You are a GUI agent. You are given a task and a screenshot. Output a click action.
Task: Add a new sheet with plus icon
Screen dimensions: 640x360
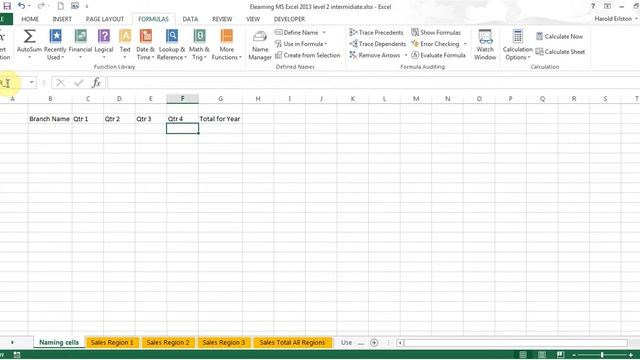click(374, 342)
